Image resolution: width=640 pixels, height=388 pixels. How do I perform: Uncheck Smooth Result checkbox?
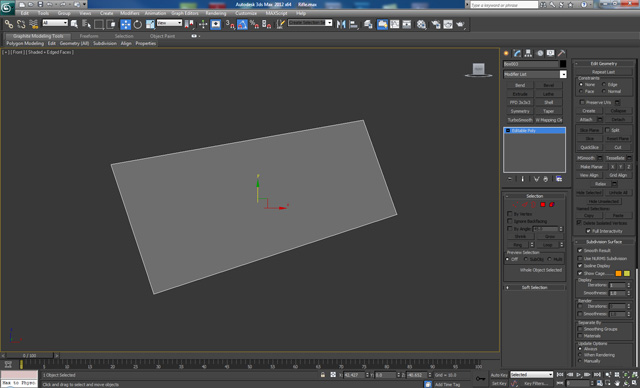pyautogui.click(x=580, y=251)
